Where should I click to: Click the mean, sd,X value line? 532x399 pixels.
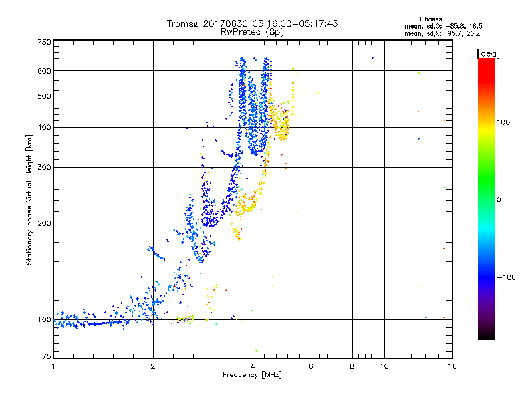tap(442, 33)
